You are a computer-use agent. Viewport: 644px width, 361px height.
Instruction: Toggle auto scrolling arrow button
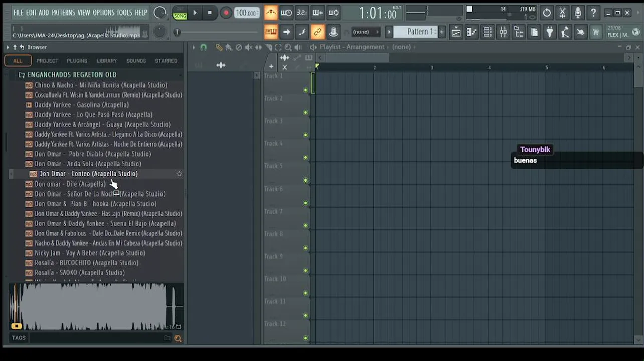click(286, 32)
